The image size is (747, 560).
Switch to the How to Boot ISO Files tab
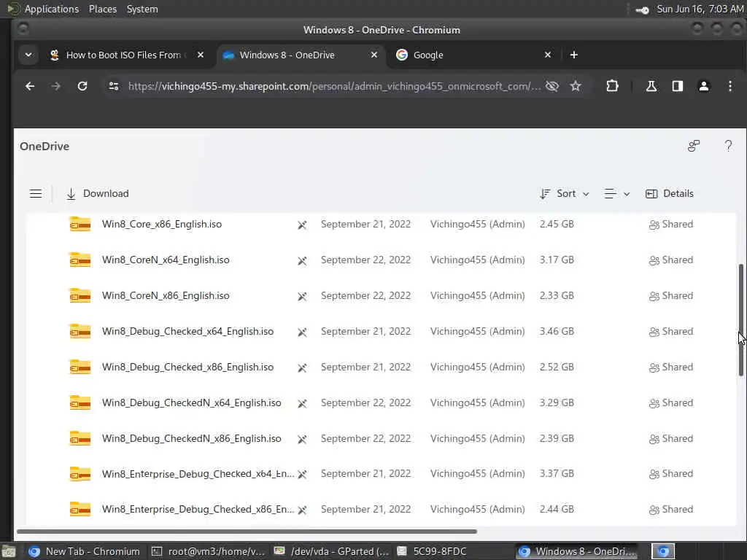click(123, 55)
